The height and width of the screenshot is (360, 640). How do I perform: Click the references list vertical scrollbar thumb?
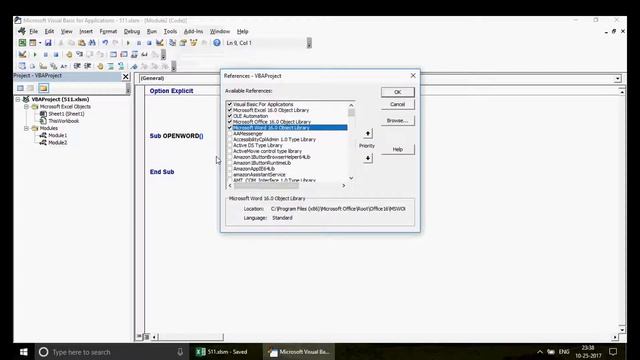(x=351, y=112)
